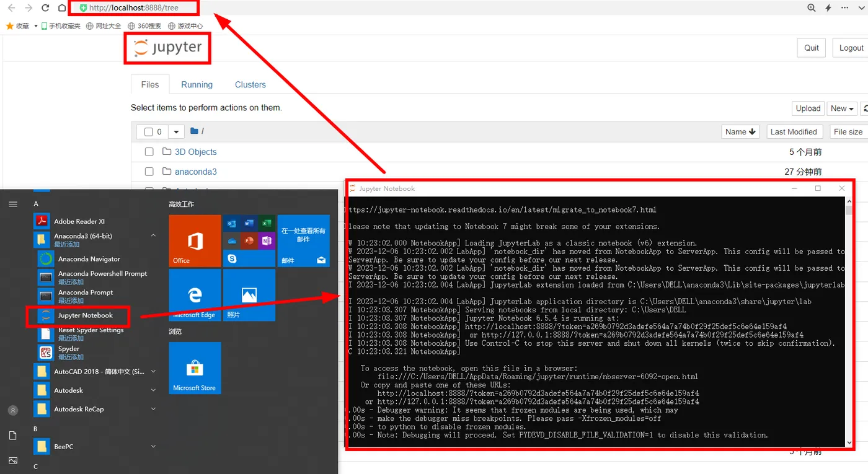Expand the Autodesk folder in Start menu
The width and height of the screenshot is (868, 474).
pos(153,390)
